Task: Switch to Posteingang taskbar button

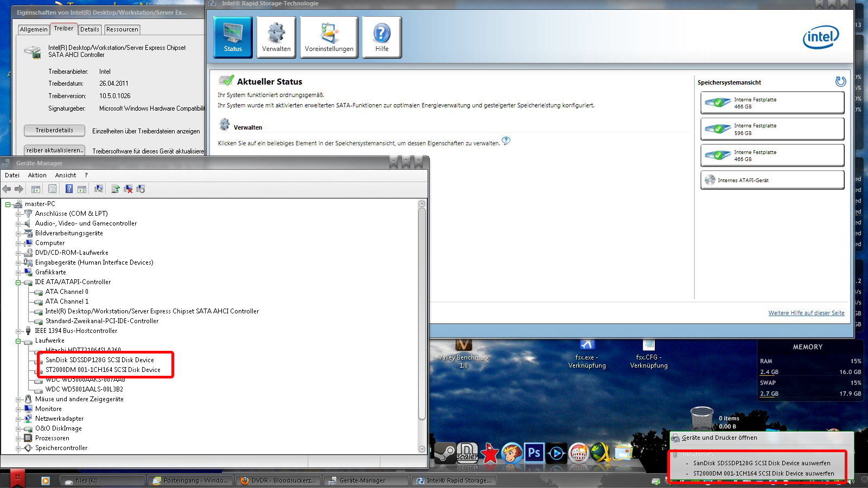Action: 192,480
